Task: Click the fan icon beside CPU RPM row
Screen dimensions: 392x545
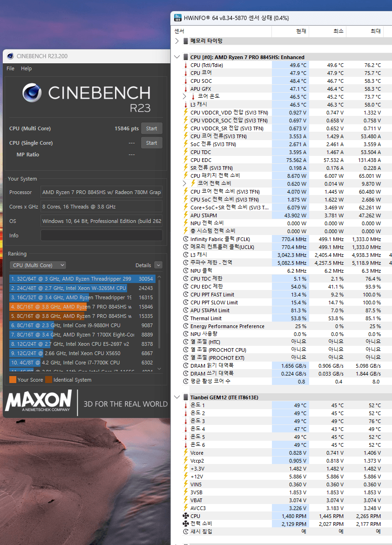Action: [x=186, y=516]
